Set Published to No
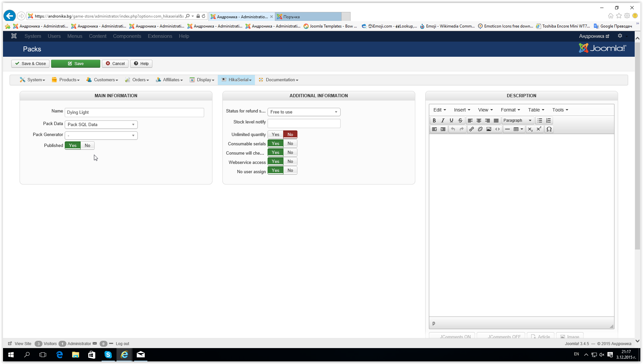The height and width of the screenshot is (364, 643). pyautogui.click(x=87, y=145)
